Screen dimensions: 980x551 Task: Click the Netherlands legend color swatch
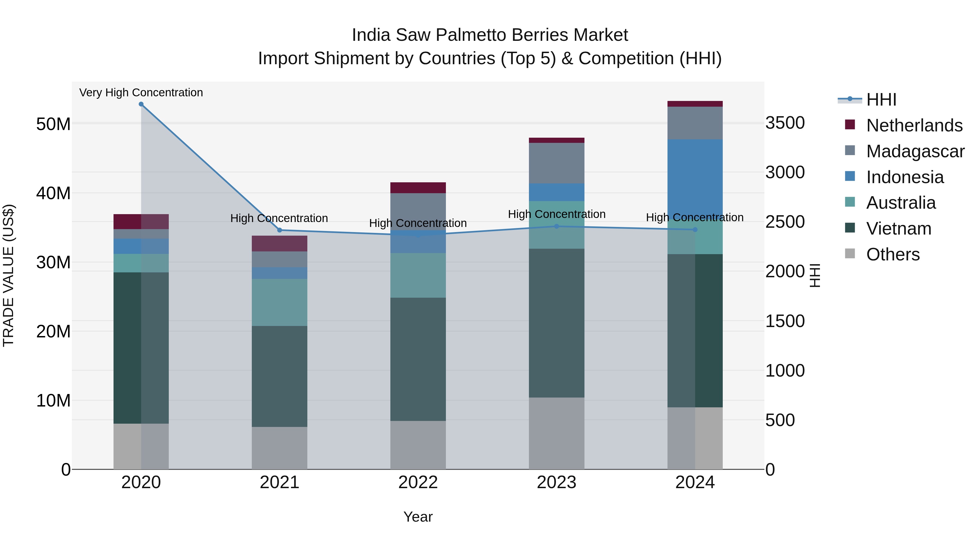pos(850,124)
